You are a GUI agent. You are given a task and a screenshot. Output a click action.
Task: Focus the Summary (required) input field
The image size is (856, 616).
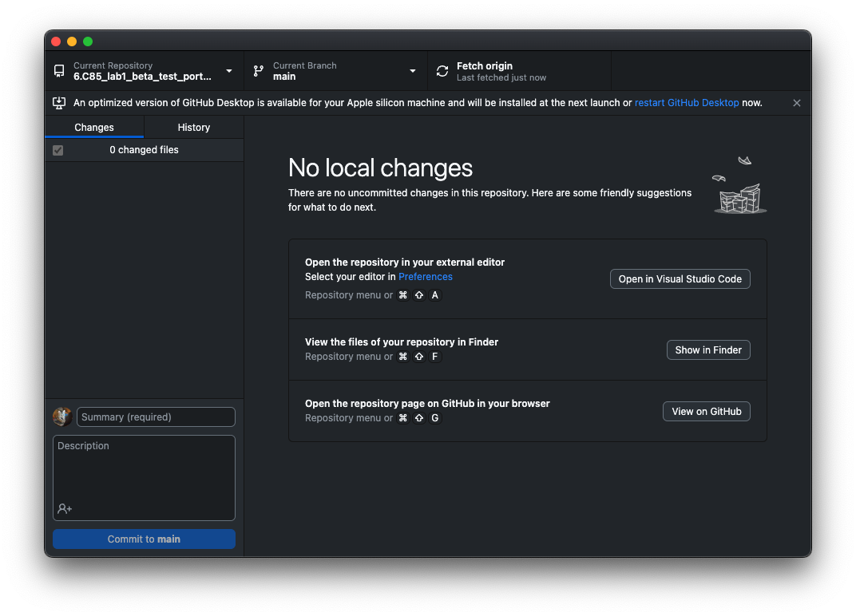[156, 417]
